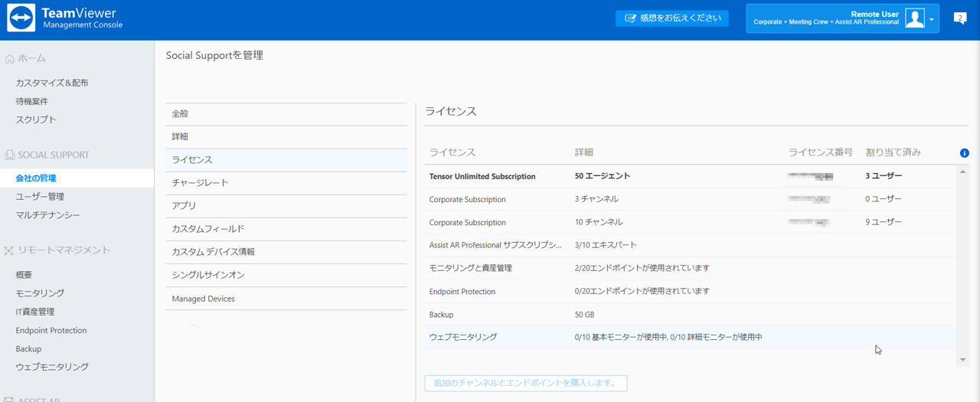The image size is (980, 402).
Task: Click Assist AR Professional subscription row
Action: point(691,245)
